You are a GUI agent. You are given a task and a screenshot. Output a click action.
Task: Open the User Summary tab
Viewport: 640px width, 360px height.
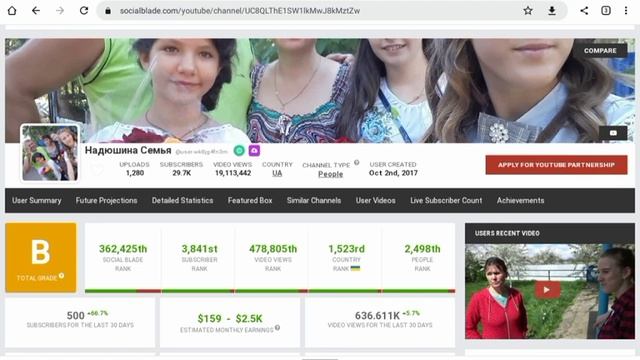click(37, 200)
